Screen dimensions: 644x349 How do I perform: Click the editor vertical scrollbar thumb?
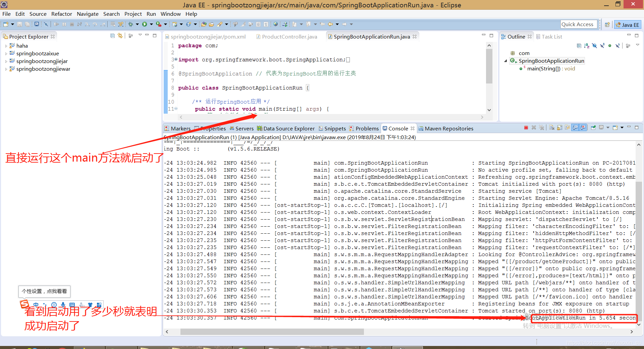489,66
